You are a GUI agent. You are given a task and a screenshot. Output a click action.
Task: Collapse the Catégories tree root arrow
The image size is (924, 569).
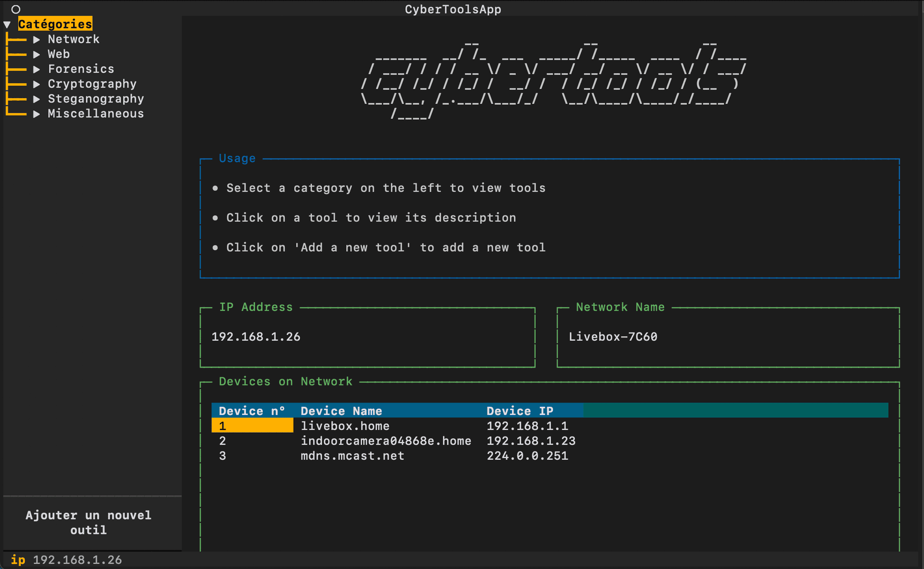point(7,25)
